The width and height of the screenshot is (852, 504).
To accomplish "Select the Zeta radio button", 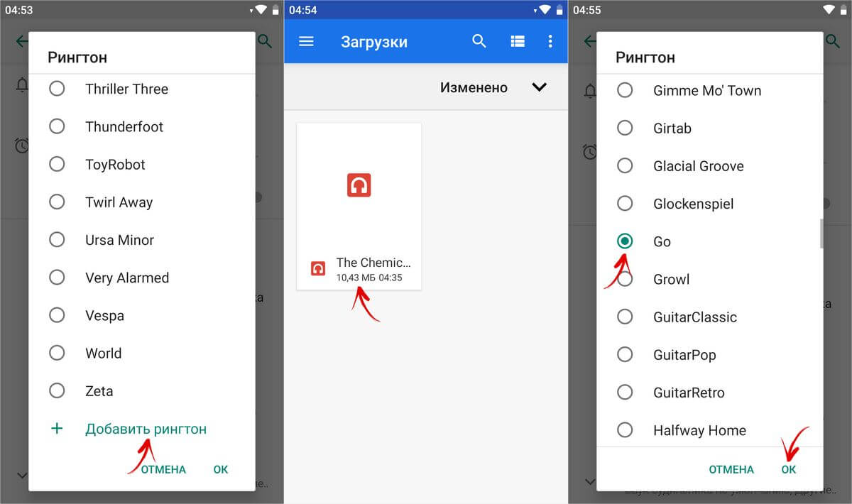I will tap(57, 390).
